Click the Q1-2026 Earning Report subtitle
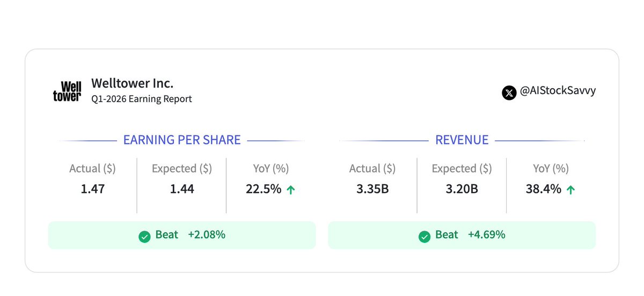 click(x=142, y=99)
